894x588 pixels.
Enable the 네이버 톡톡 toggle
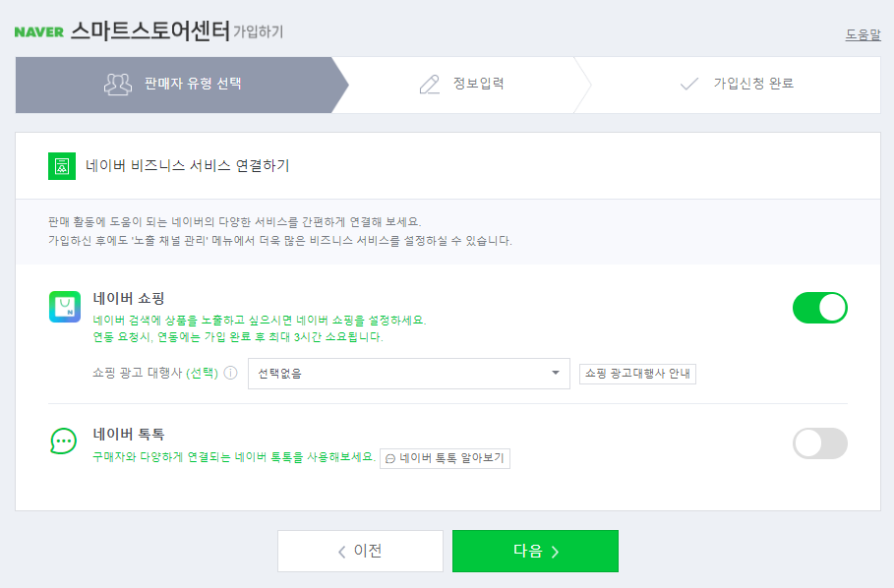[820, 443]
